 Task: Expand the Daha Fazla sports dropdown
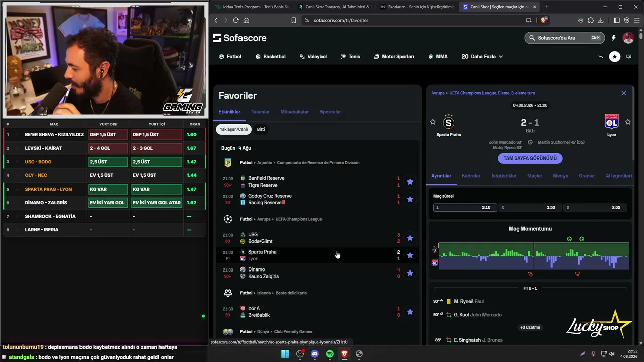pos(482,57)
